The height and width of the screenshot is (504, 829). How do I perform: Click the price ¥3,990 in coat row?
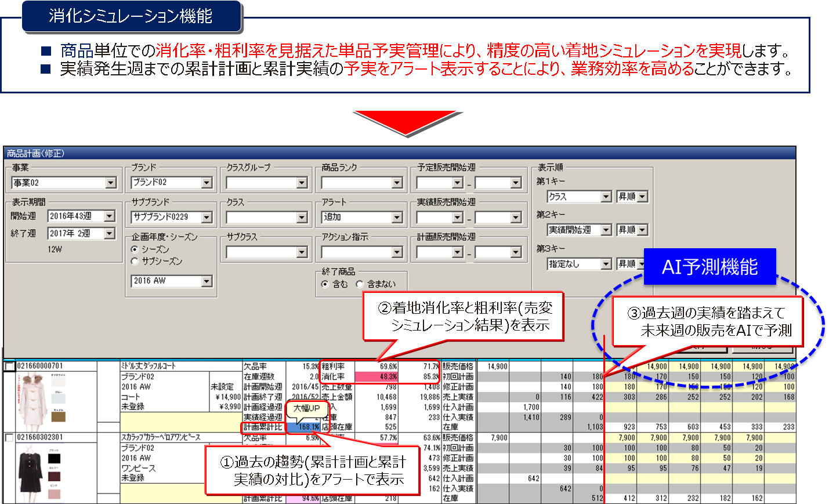(x=230, y=407)
